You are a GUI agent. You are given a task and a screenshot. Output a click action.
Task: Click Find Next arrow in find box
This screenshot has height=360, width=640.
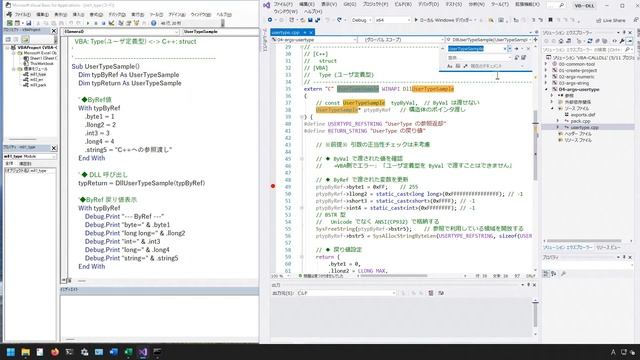tap(516, 49)
